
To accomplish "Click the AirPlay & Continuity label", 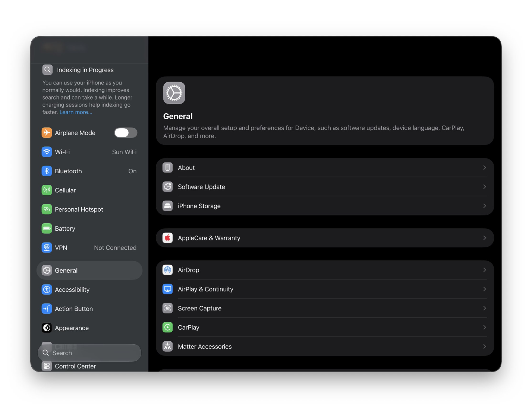I will click(x=205, y=289).
